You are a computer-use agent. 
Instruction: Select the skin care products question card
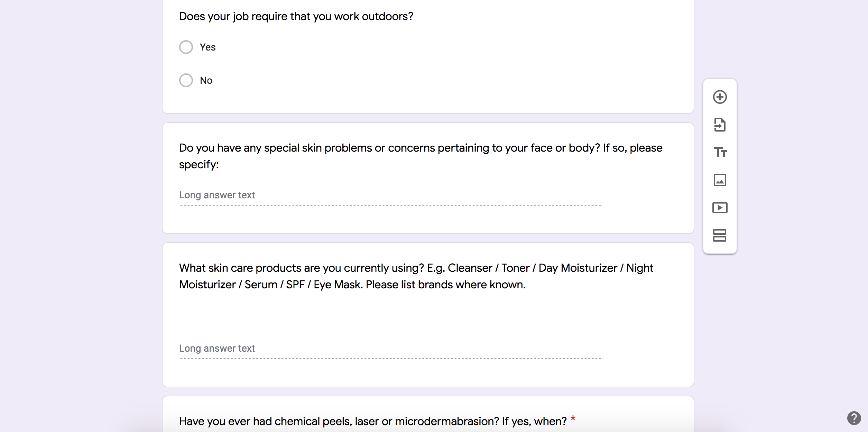(x=428, y=315)
